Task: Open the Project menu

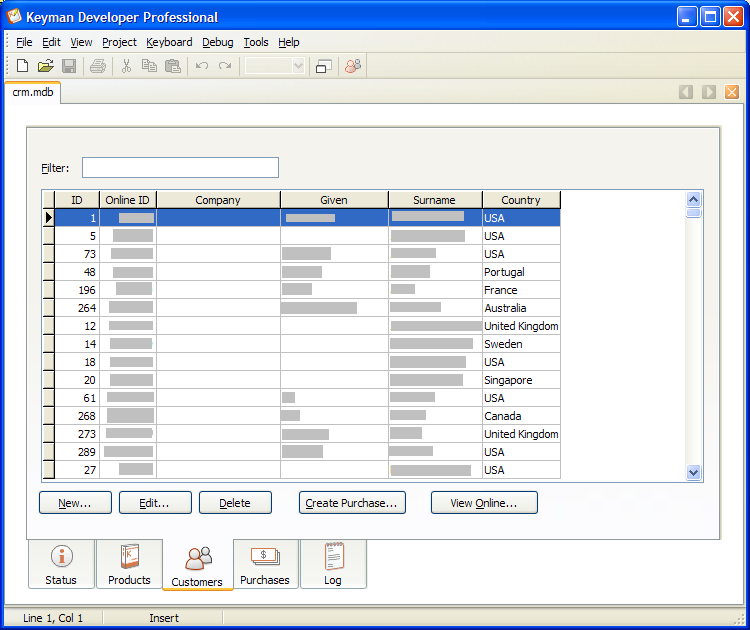Action: point(119,42)
